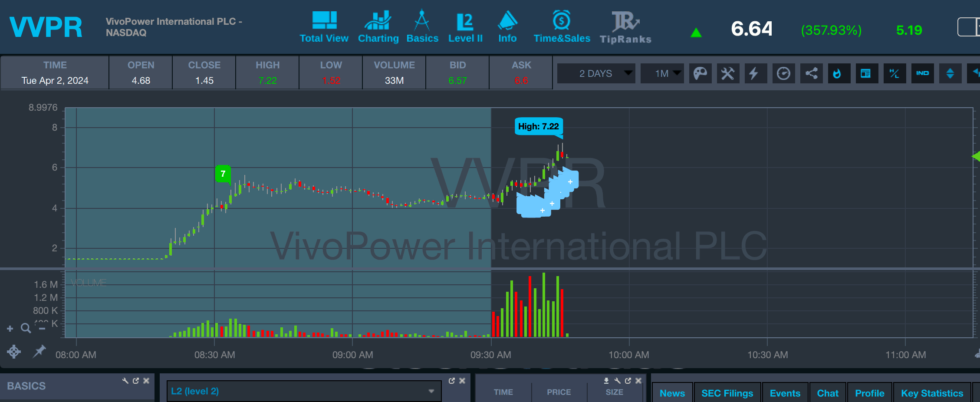Open the Charting view
The height and width of the screenshot is (402, 980).
(378, 27)
